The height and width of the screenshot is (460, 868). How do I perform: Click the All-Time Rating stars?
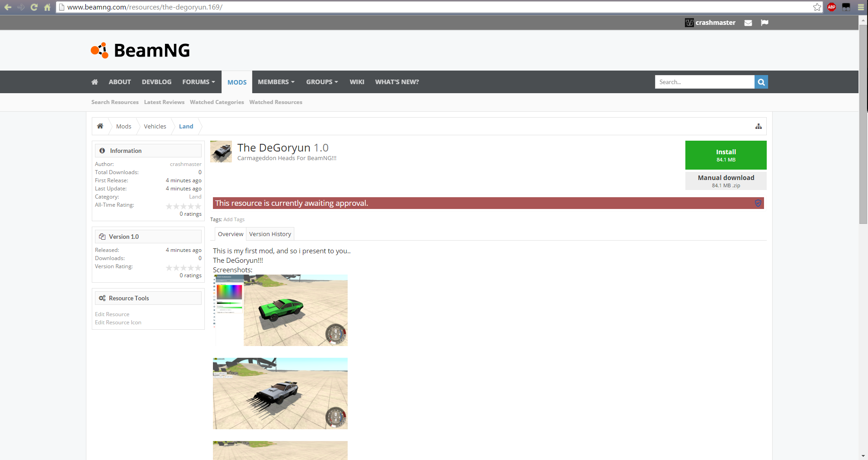(x=184, y=206)
